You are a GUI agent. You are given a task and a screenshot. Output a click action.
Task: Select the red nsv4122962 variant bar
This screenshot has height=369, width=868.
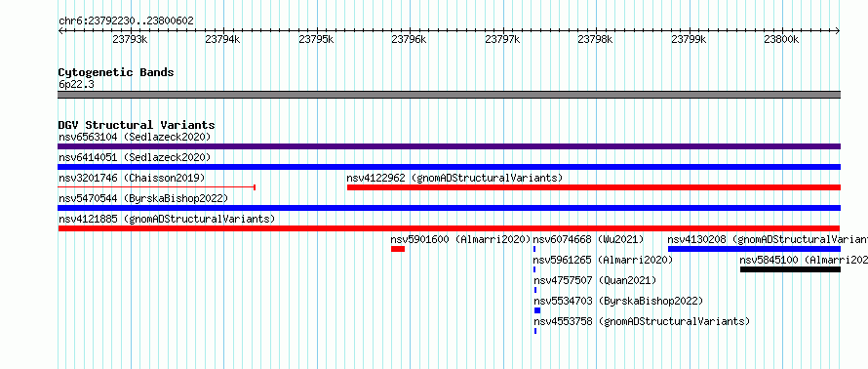[594, 187]
